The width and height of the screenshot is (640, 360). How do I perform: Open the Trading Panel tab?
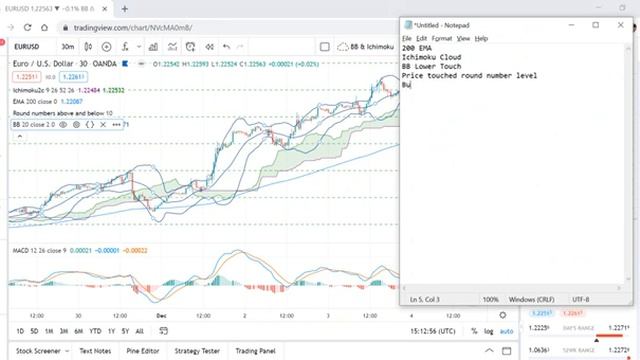tap(256, 351)
